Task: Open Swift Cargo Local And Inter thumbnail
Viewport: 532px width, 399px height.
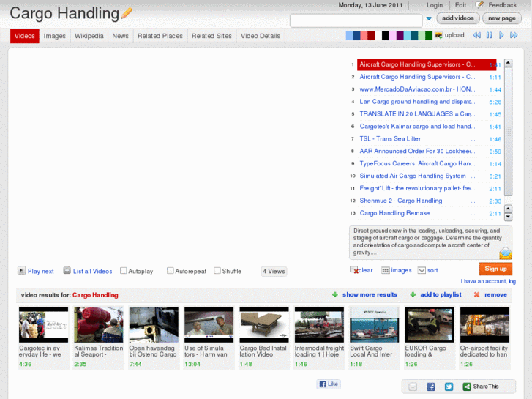Action: tap(374, 324)
